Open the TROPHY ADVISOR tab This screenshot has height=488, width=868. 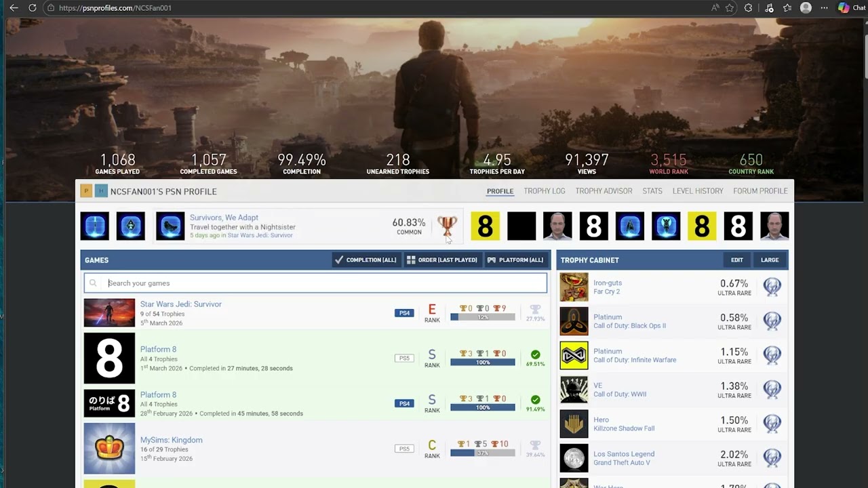[604, 191]
